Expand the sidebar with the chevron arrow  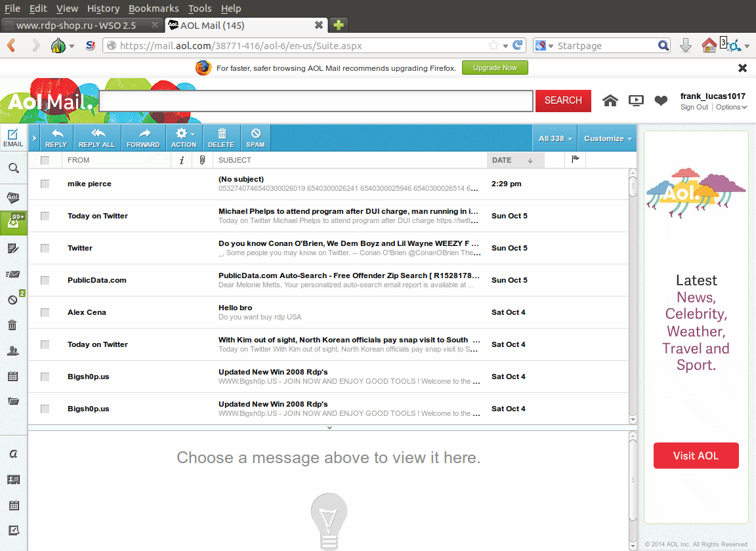[34, 138]
